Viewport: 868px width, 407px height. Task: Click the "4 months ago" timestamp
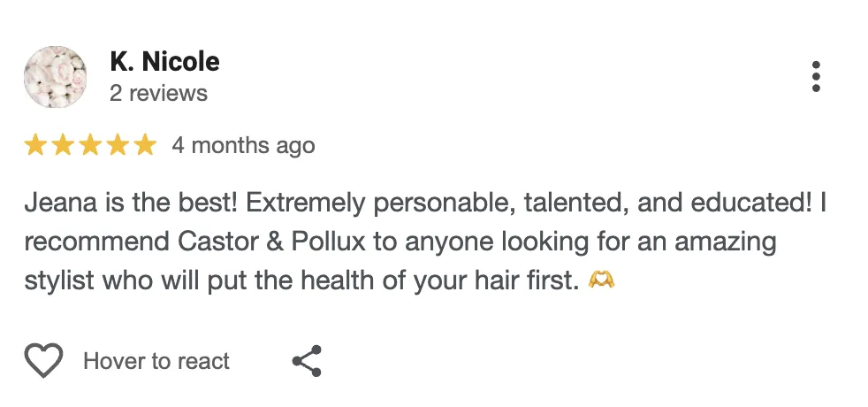coord(243,145)
